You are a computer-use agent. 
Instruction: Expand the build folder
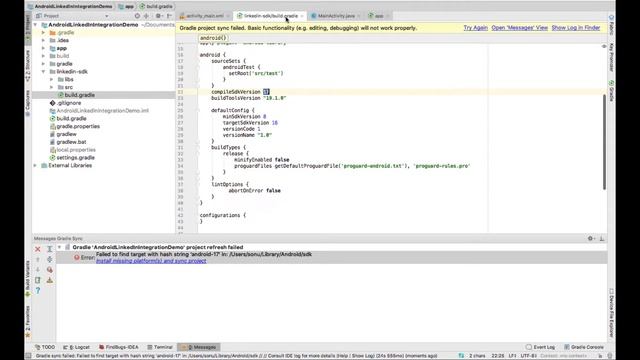43,56
